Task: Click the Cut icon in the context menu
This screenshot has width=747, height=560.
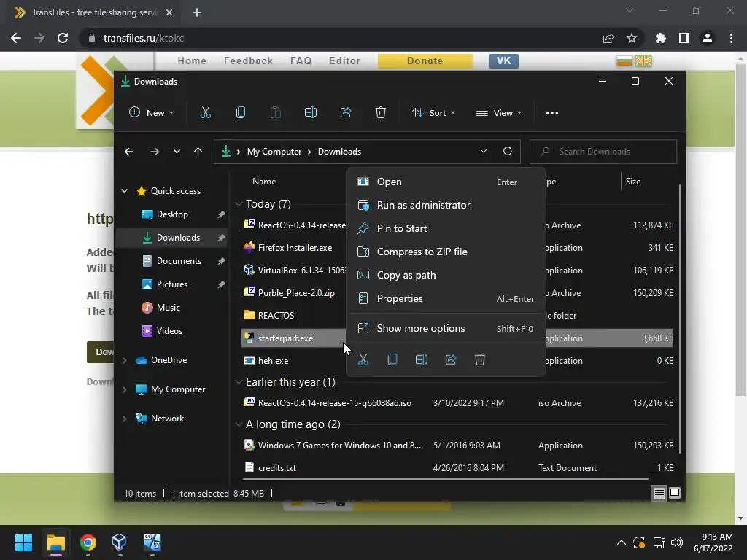Action: pos(363,359)
